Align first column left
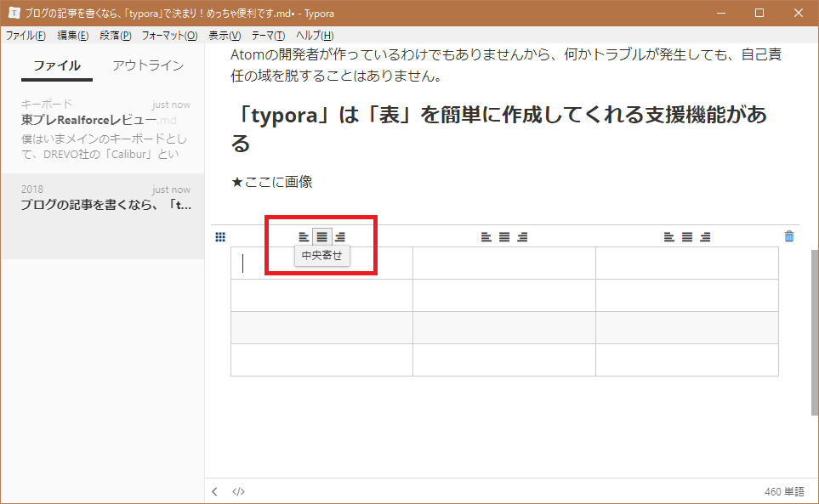This screenshot has width=819, height=504. (304, 237)
